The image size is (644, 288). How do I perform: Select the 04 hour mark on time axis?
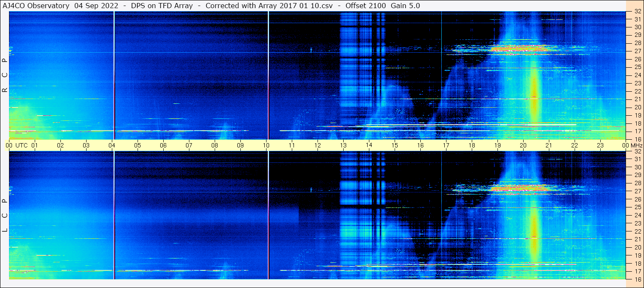(x=112, y=145)
